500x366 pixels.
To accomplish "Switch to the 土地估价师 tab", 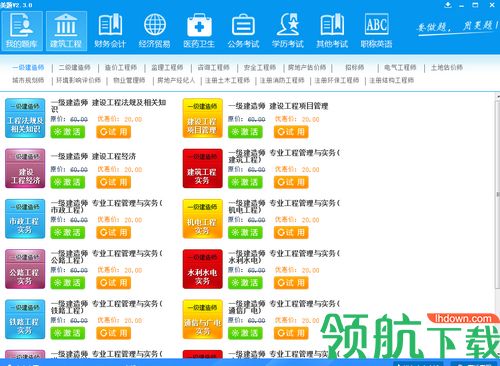I will click(447, 67).
